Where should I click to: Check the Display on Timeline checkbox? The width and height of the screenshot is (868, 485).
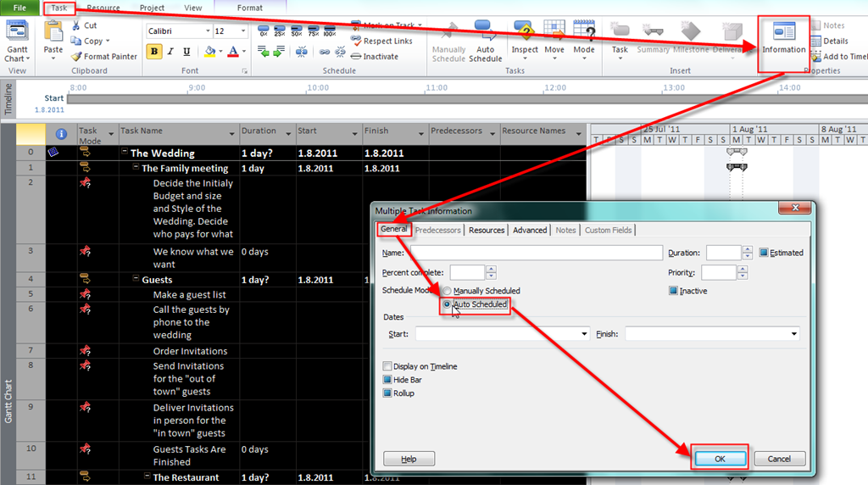pyautogui.click(x=387, y=366)
